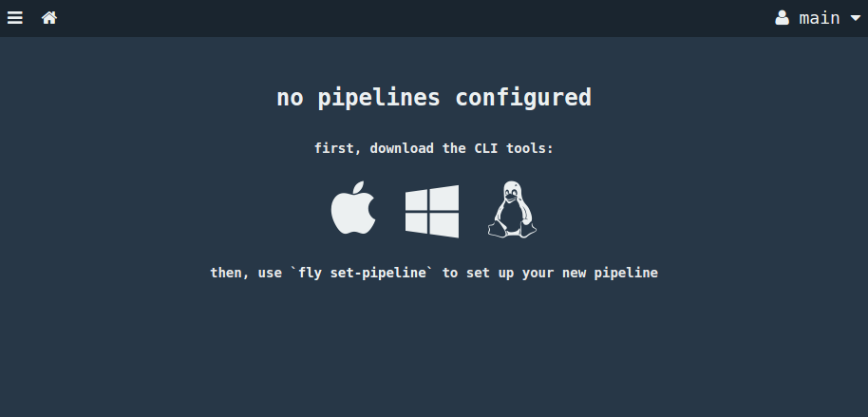
Task: Click the empty top navigation bar area
Action: point(415,18)
